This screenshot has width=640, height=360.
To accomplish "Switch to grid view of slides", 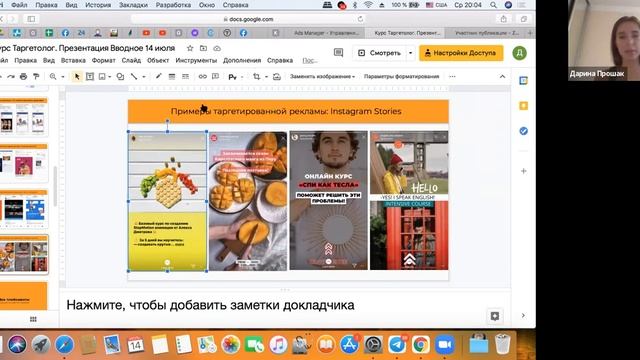I will 33,319.
